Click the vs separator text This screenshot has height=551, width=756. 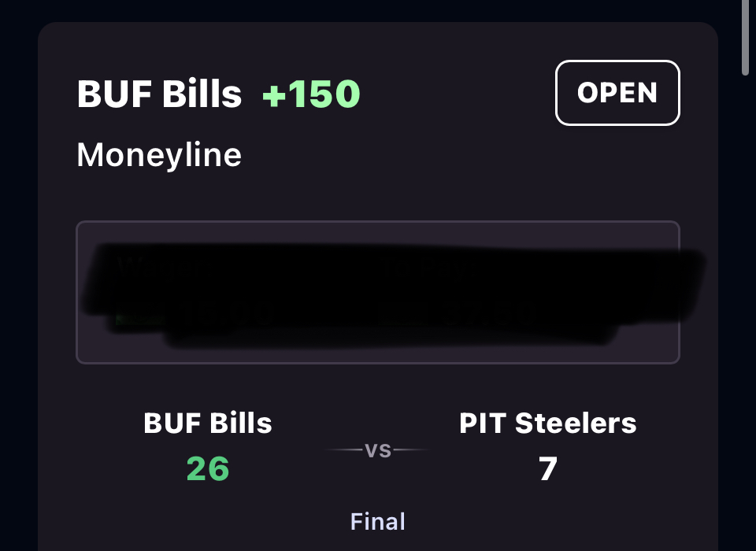pos(378,450)
